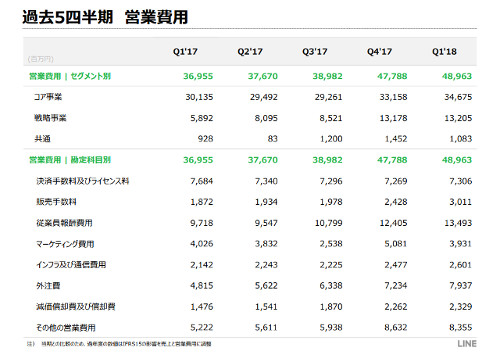The image size is (500, 362).
Task: Select the その他の営業費用 row label
Action: pos(66,327)
